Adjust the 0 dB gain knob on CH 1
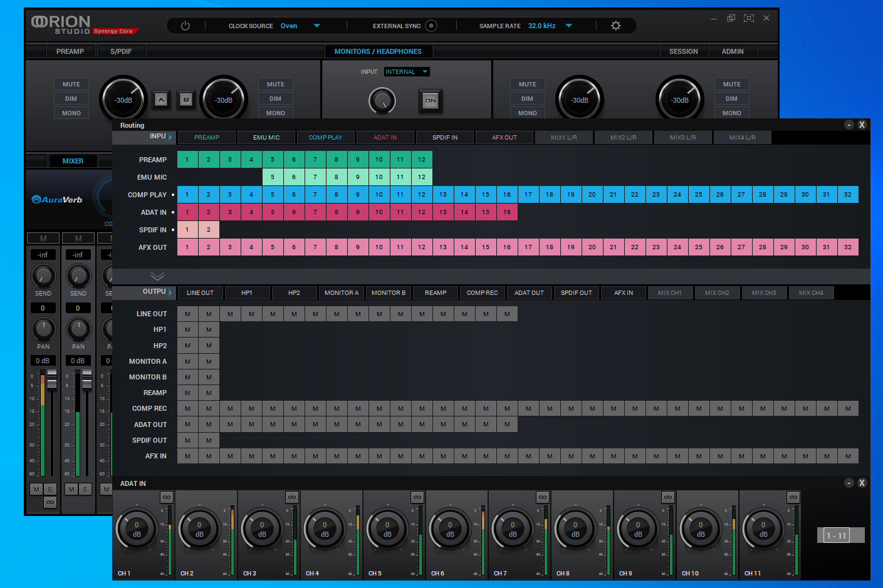Screen dimensions: 883x588 137,528
